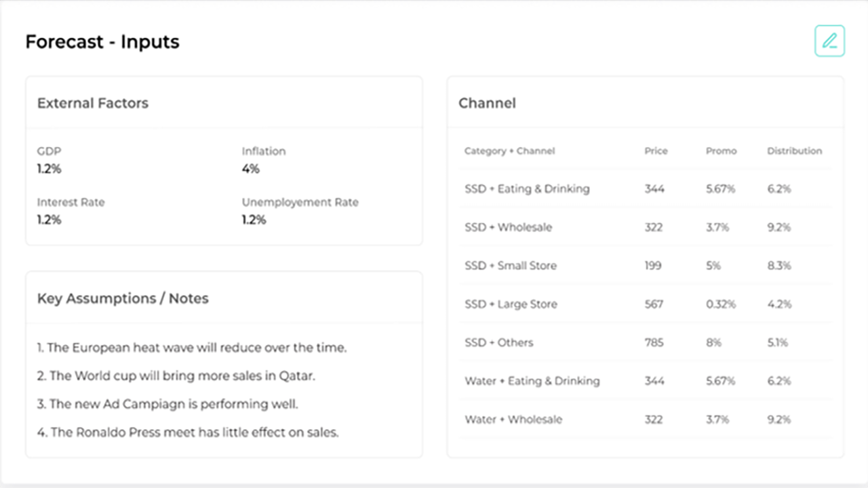Click the edit pencil icon
The image size is (868, 488).
pos(829,41)
